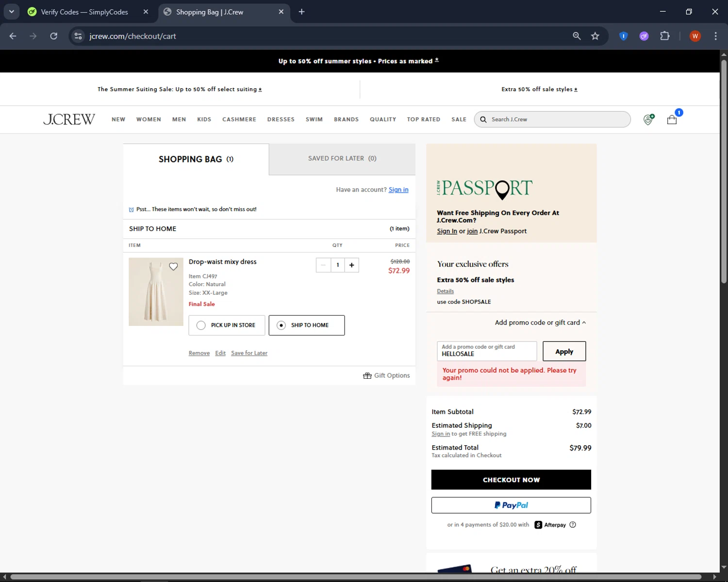The height and width of the screenshot is (582, 728).
Task: View site information icon in address bar
Action: (78, 36)
